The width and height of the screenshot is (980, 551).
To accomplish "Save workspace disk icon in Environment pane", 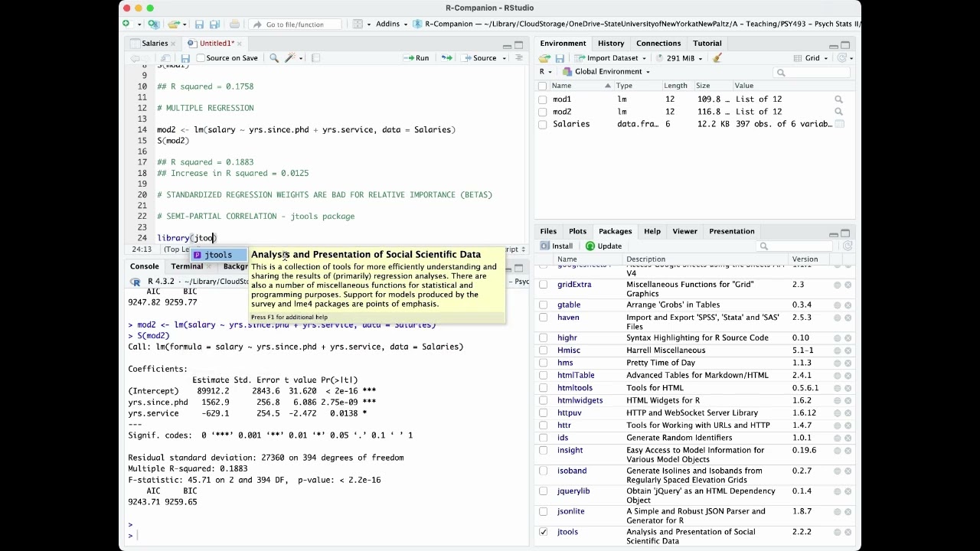I will [x=560, y=58].
